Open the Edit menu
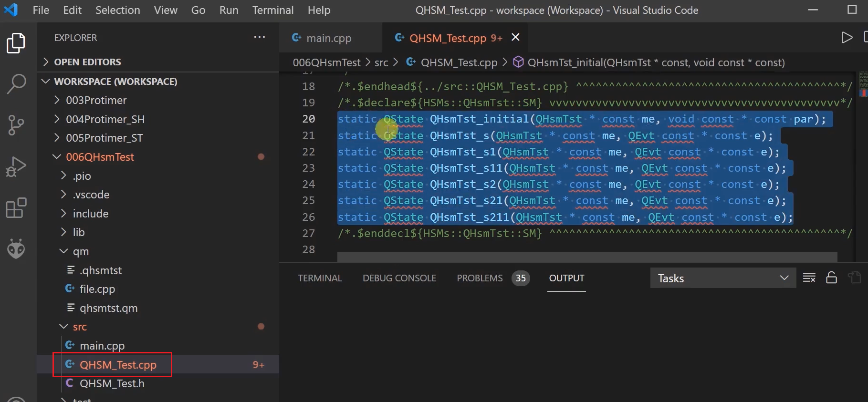 point(72,10)
